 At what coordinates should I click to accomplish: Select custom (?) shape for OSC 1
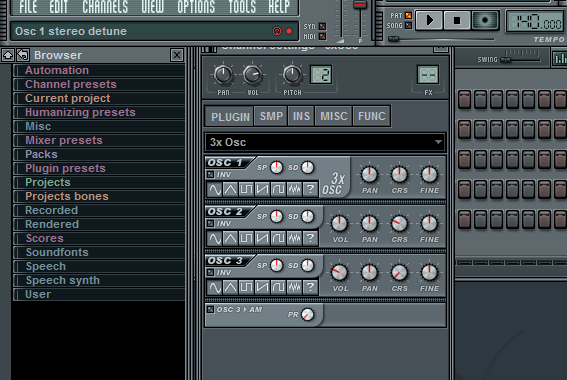pyautogui.click(x=310, y=189)
